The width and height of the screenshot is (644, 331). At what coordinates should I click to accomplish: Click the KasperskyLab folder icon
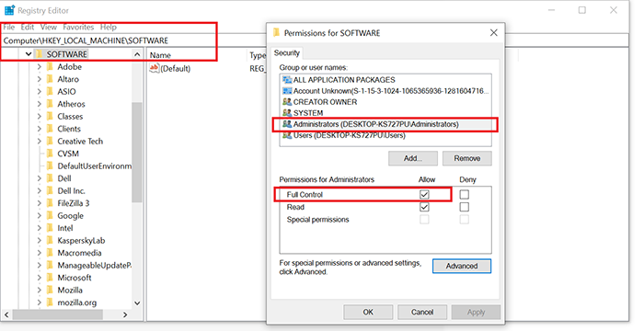(50, 240)
